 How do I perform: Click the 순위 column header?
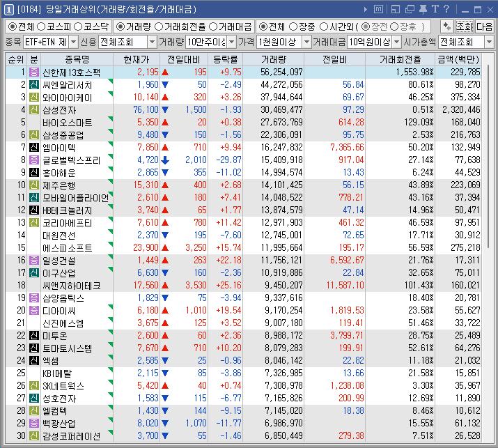(16, 59)
